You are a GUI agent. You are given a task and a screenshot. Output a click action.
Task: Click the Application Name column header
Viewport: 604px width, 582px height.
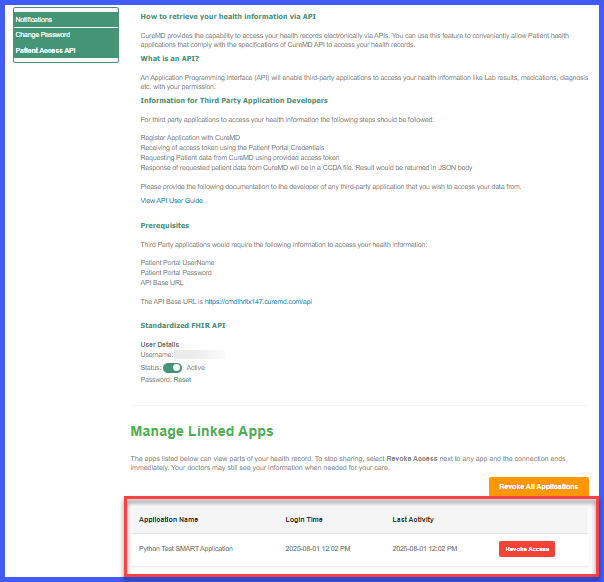[168, 520]
